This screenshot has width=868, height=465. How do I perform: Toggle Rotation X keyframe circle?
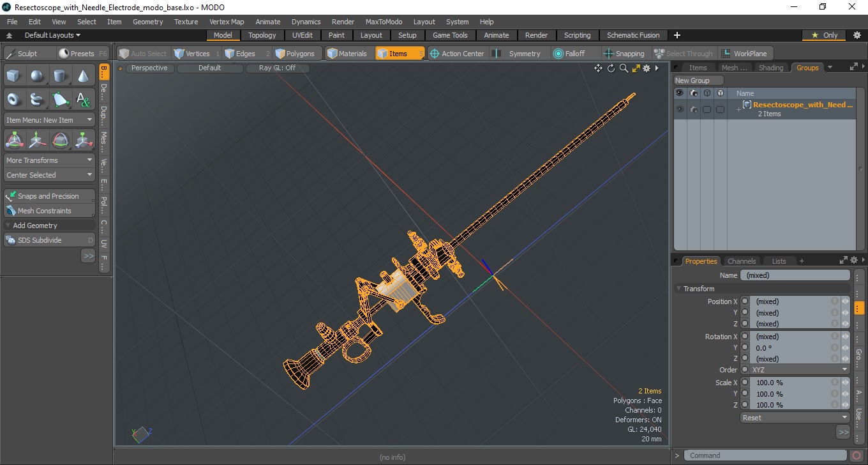pos(745,337)
